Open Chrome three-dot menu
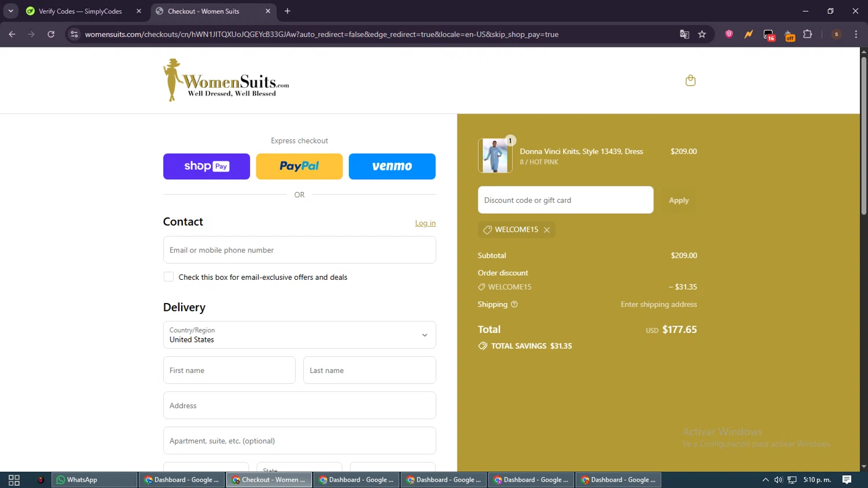The width and height of the screenshot is (868, 488). [856, 34]
